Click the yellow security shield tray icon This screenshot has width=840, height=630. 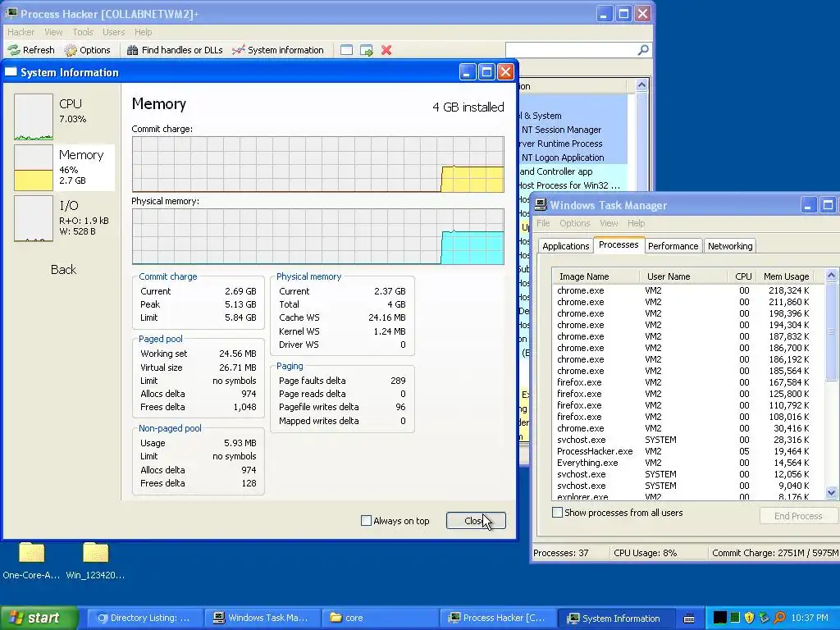750,618
